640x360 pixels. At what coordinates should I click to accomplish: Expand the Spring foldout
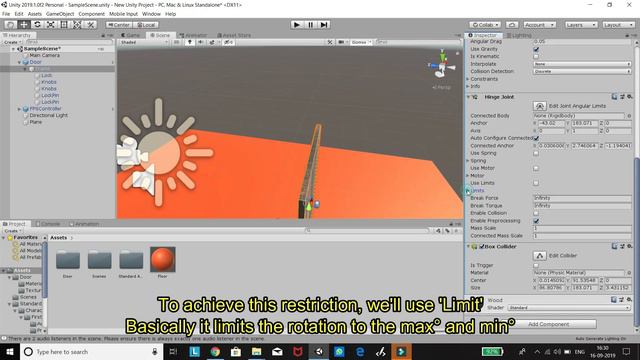click(468, 161)
